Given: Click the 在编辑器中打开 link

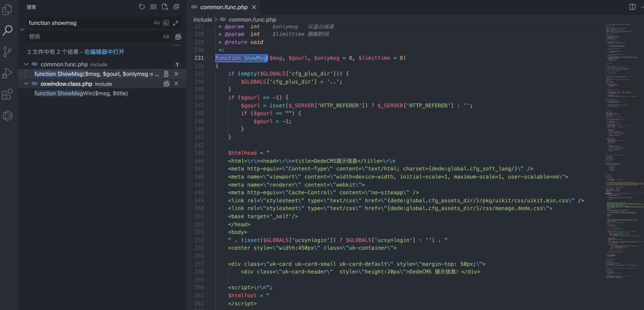Looking at the screenshot, I should [x=104, y=52].
